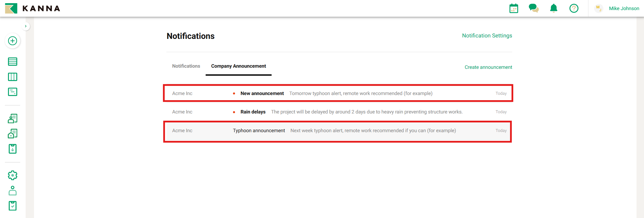Open Notification Settings link
This screenshot has width=644, height=218.
(x=487, y=36)
